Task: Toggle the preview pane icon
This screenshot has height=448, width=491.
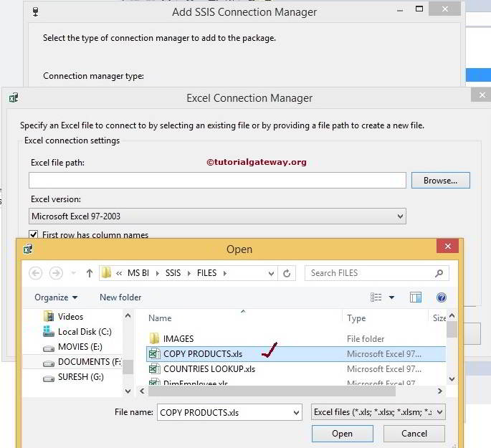Action: [416, 297]
